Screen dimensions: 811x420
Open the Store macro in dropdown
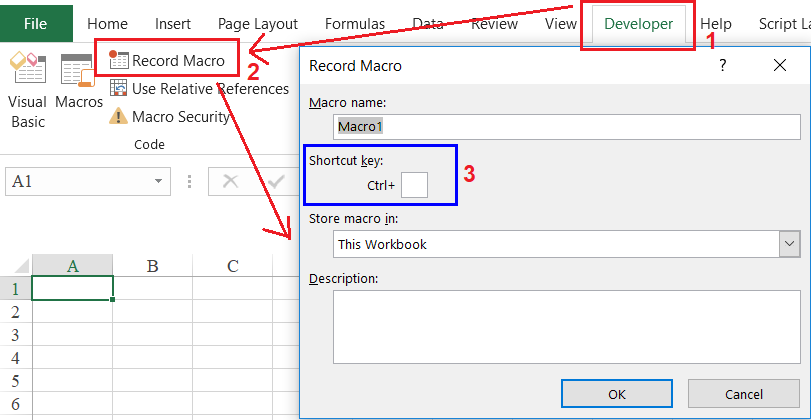[789, 244]
